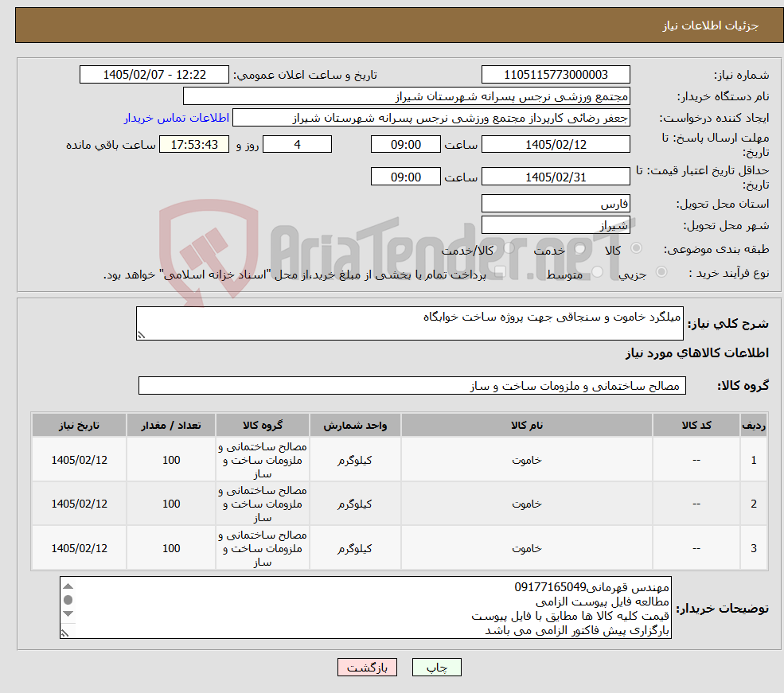784x693 pixels.
Task: Select the کالا/خدمت radio button
Action: [509, 248]
